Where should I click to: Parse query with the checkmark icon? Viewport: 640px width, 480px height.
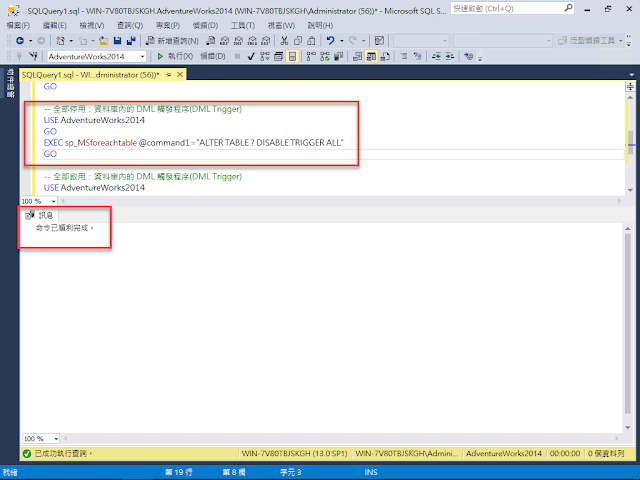[251, 56]
